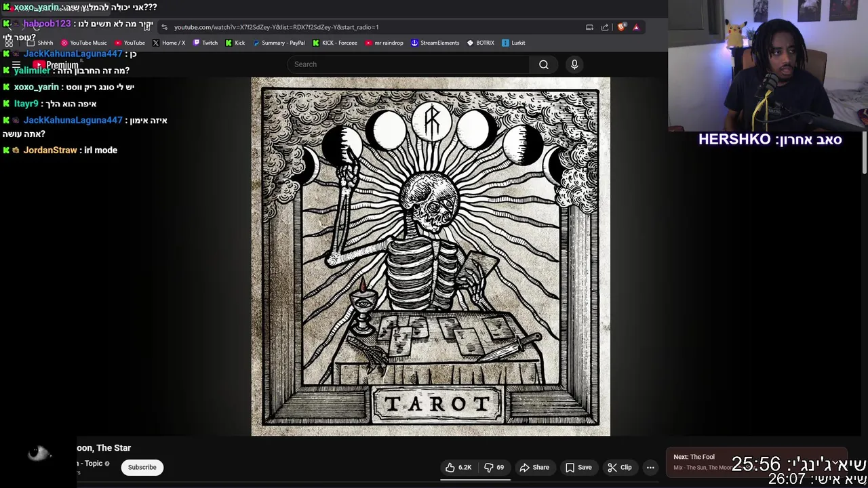Open the BOTRIX bookmark

[x=480, y=43]
